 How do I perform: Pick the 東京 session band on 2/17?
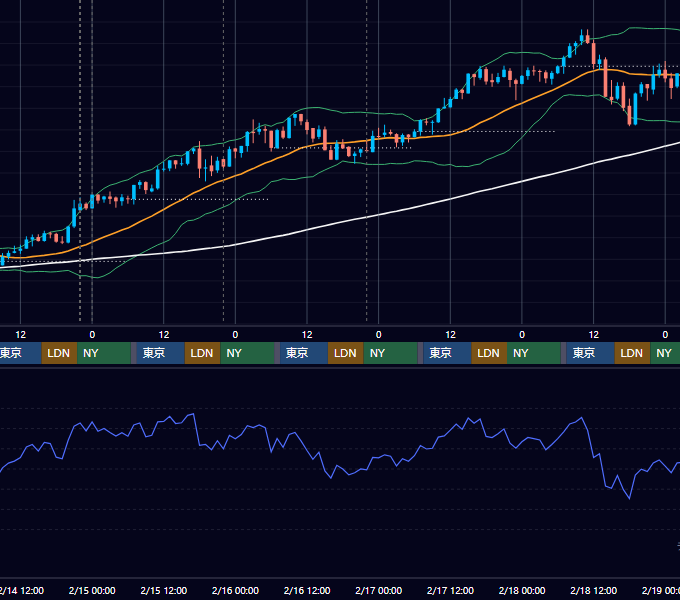447,353
